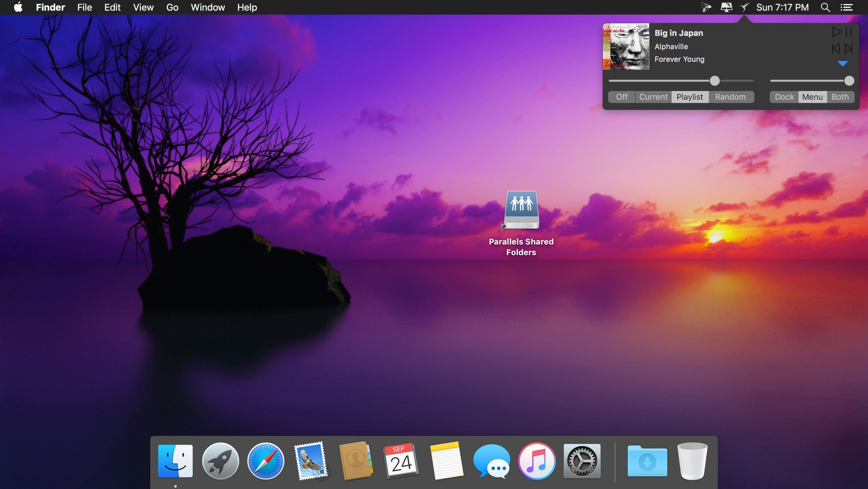Viewport: 868px width, 489px height.
Task: Click the track position slider knob
Action: click(714, 81)
